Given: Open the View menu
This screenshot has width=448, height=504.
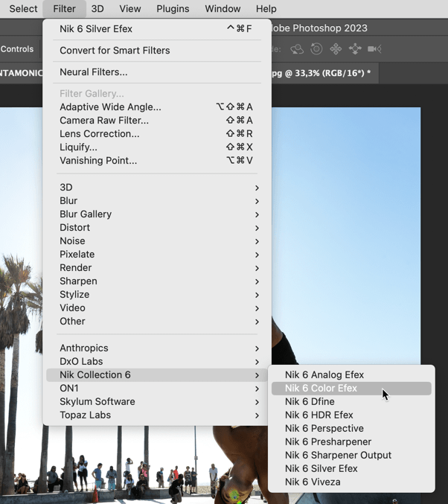Looking at the screenshot, I should click(129, 9).
